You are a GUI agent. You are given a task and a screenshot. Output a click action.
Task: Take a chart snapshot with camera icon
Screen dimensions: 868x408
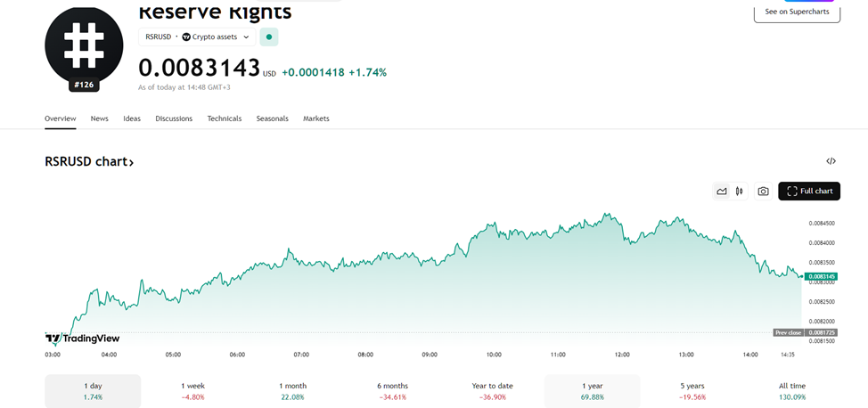click(764, 191)
